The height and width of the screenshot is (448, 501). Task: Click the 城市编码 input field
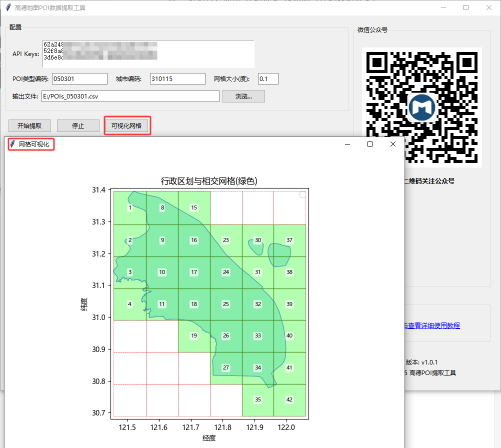pos(177,79)
